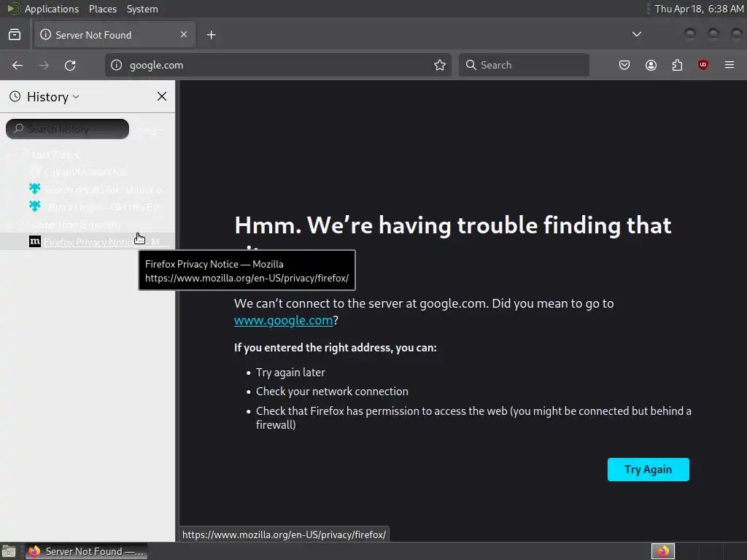Click the status bar mozilla.org privacy URL
747x560 pixels.
(x=285, y=534)
